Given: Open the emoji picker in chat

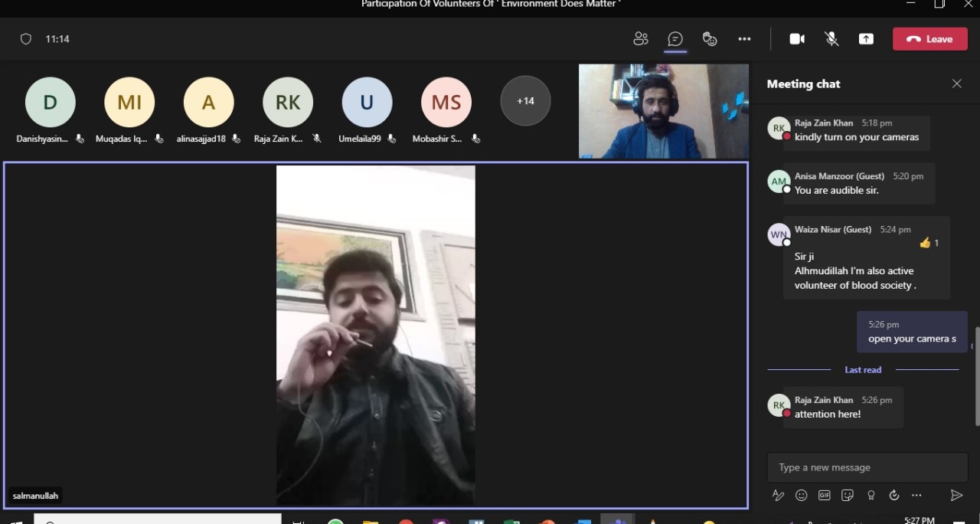Looking at the screenshot, I should 801,496.
